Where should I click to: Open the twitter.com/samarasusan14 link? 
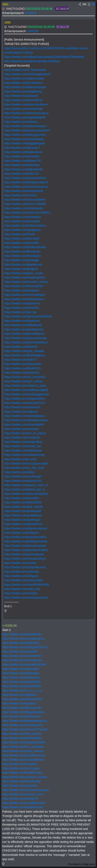[x=26, y=597]
